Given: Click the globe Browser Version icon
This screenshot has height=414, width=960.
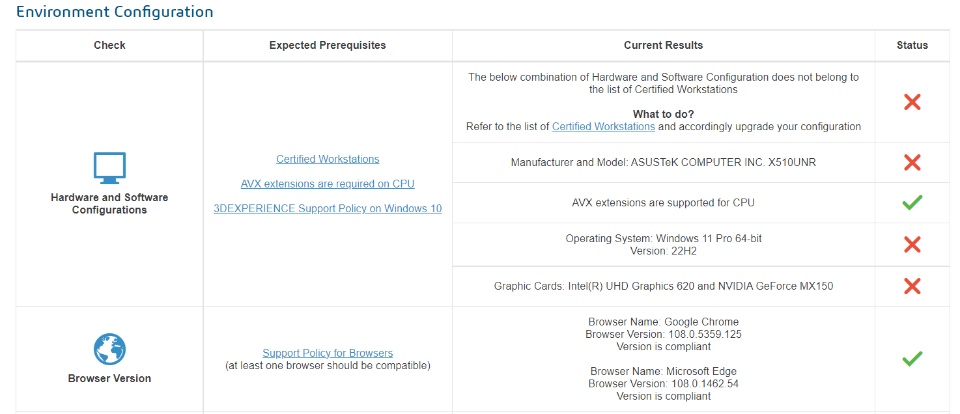Looking at the screenshot, I should click(x=109, y=349).
